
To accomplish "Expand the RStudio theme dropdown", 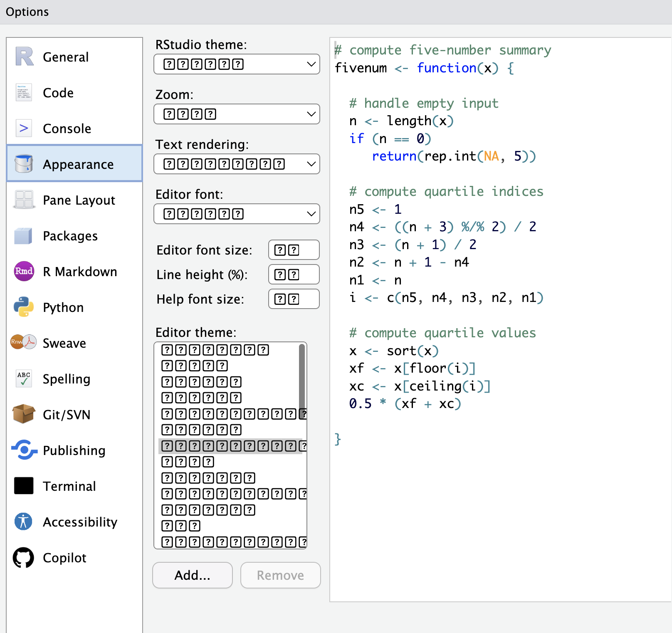I will (x=237, y=64).
